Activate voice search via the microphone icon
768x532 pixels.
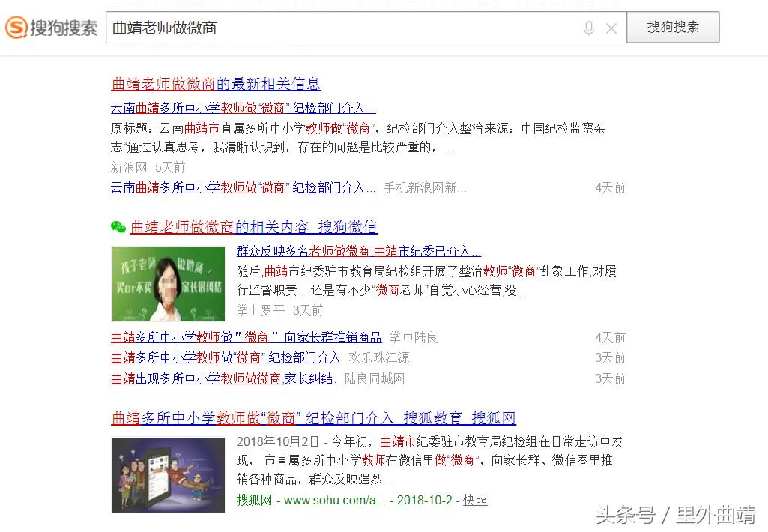point(589,28)
